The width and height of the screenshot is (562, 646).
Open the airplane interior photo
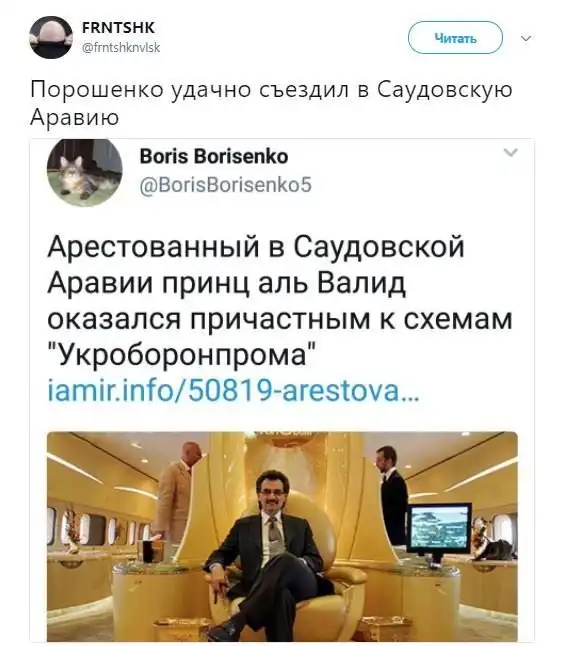click(282, 536)
